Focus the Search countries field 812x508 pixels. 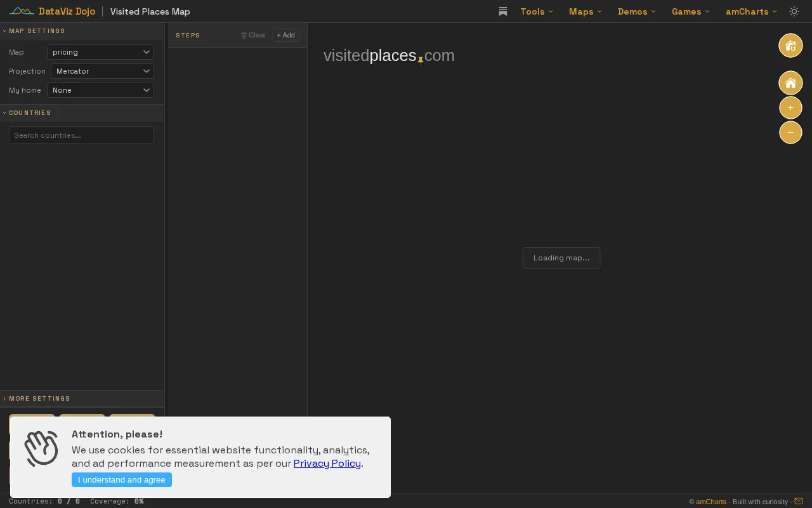click(x=81, y=135)
